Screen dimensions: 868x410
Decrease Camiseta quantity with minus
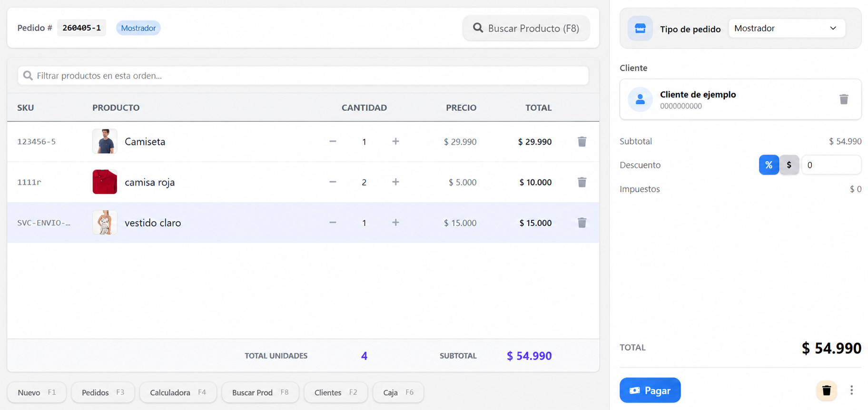333,141
